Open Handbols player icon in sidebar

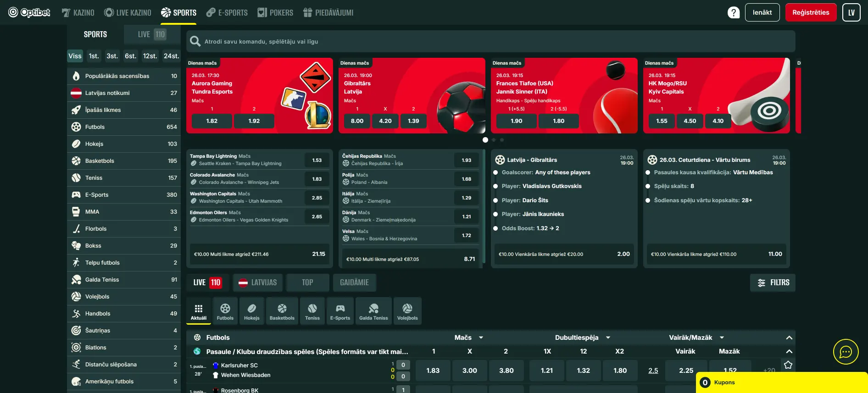point(76,314)
